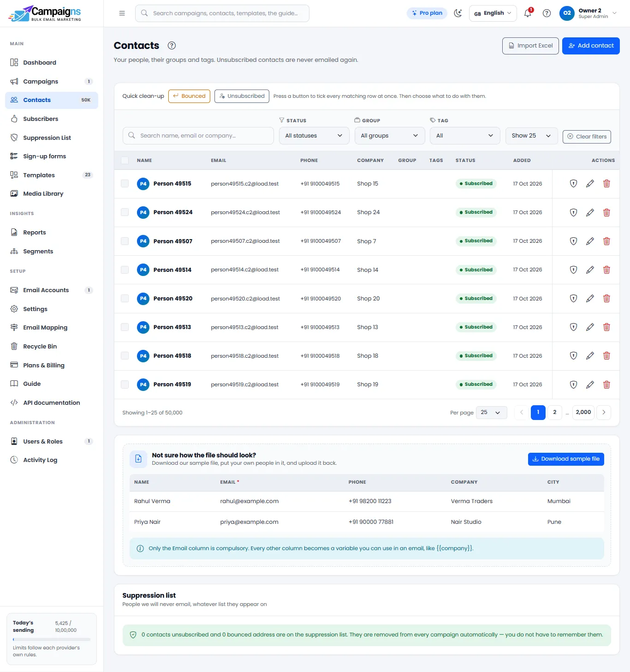Viewport: 630px width, 672px height.
Task: Open the help question mark in header
Action: (x=547, y=13)
